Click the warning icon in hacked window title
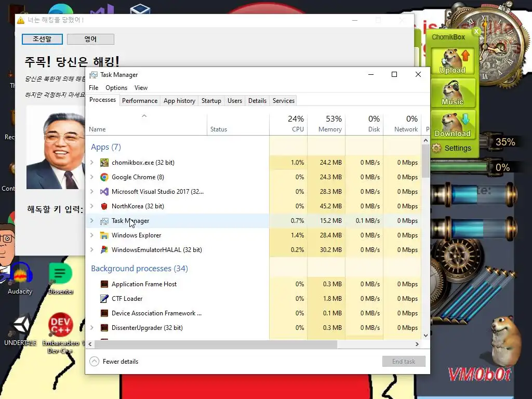 pos(21,20)
